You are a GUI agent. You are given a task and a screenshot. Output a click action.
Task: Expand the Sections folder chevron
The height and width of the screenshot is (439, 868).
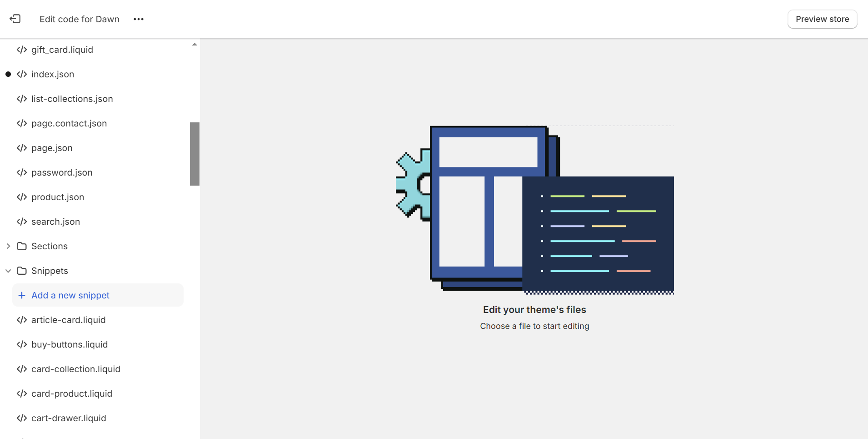coord(8,246)
